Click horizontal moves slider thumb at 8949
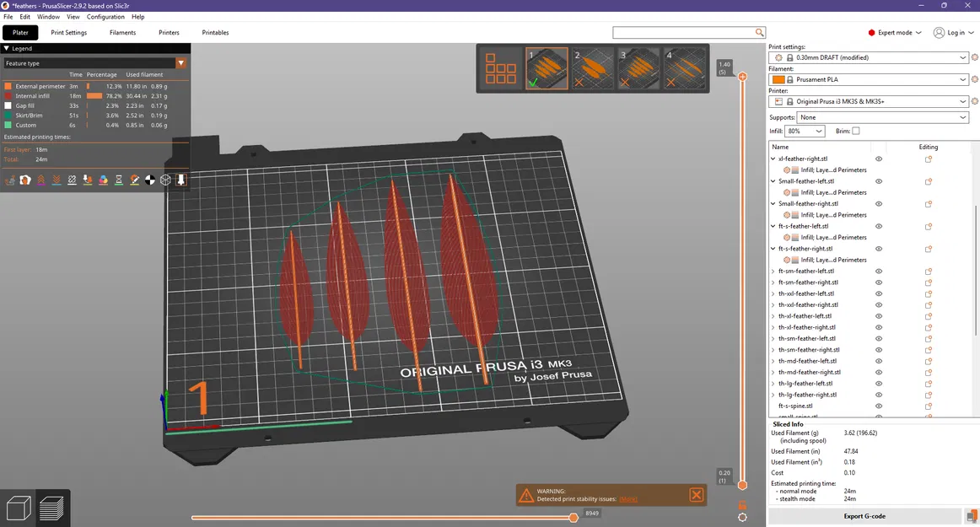The image size is (980, 527). point(573,518)
